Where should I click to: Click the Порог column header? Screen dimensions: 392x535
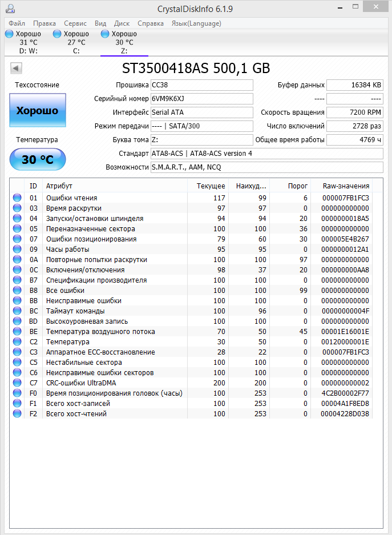point(290,186)
